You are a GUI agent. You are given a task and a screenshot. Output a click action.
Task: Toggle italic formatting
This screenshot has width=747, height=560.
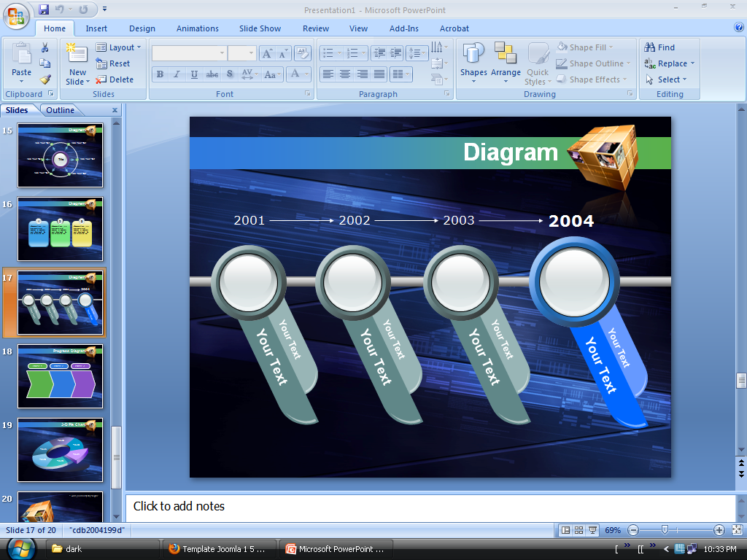[x=177, y=74]
